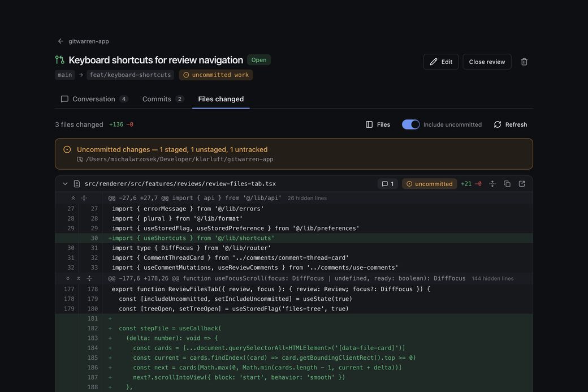Expand all hidden lines in file header
588x392 pixels.
492,184
